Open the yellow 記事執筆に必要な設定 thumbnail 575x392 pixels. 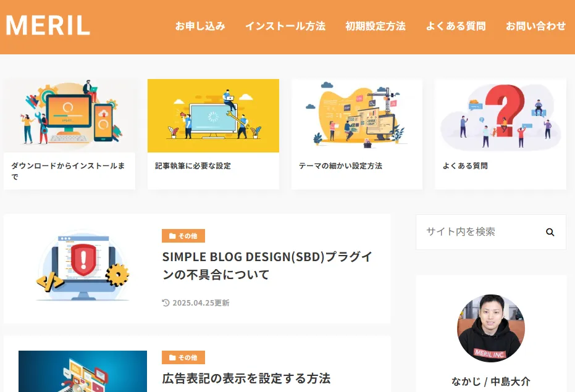tap(213, 115)
